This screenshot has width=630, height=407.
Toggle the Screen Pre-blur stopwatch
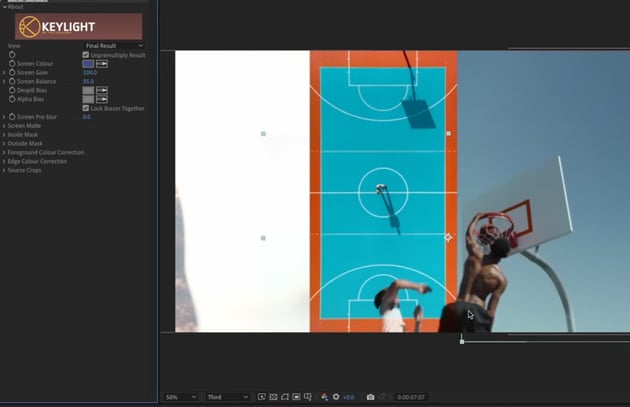pos(13,117)
